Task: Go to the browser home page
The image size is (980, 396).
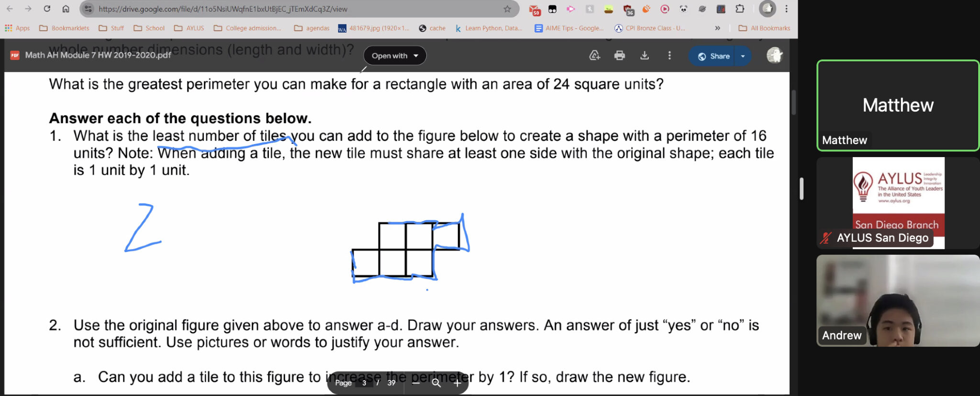Action: click(66, 9)
